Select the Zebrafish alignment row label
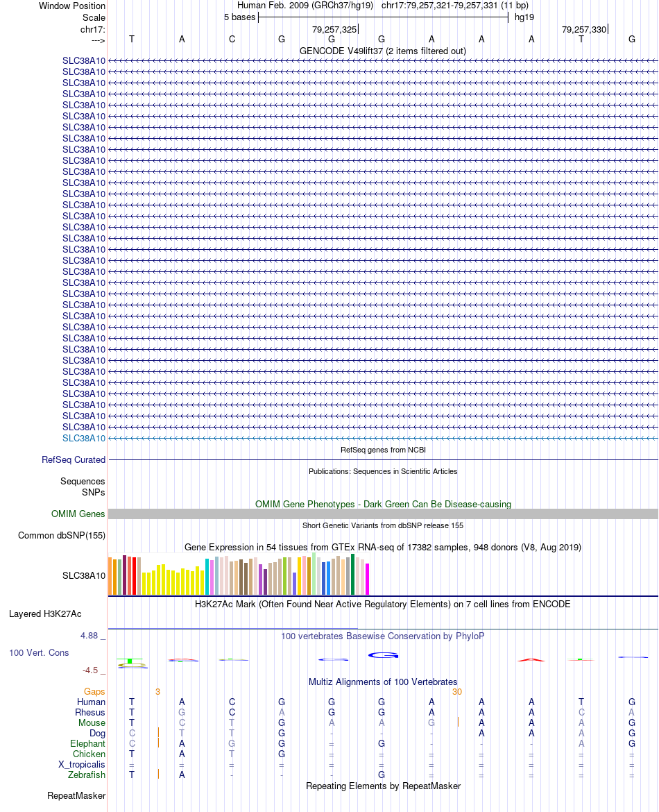Screen dimensions: 659x812 tap(87, 775)
